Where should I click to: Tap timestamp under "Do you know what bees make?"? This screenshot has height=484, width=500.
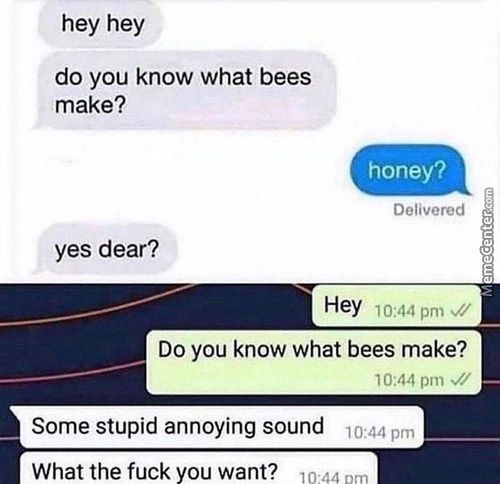[x=409, y=380]
